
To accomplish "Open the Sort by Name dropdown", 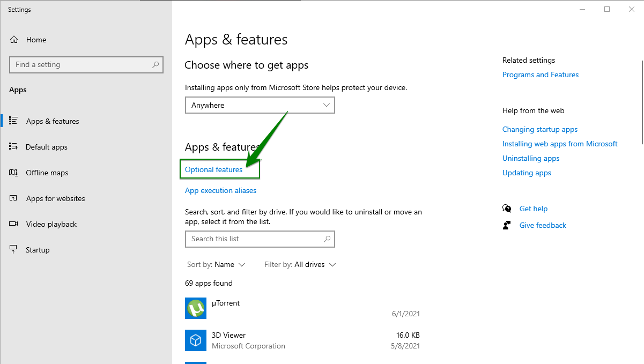I will click(217, 264).
